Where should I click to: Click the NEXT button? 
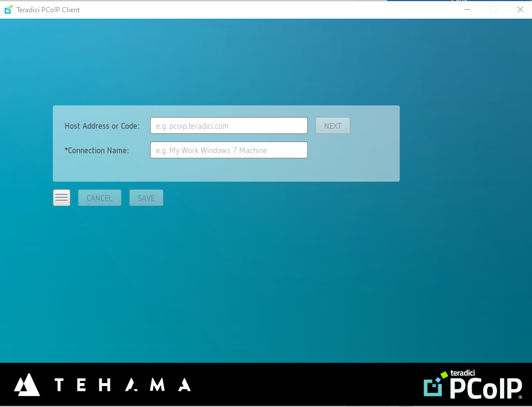(332, 126)
